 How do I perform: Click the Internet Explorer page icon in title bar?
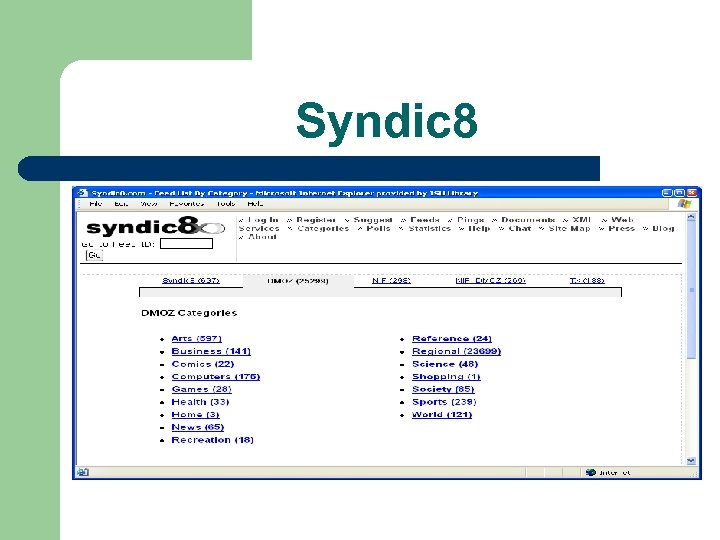tap(83, 193)
